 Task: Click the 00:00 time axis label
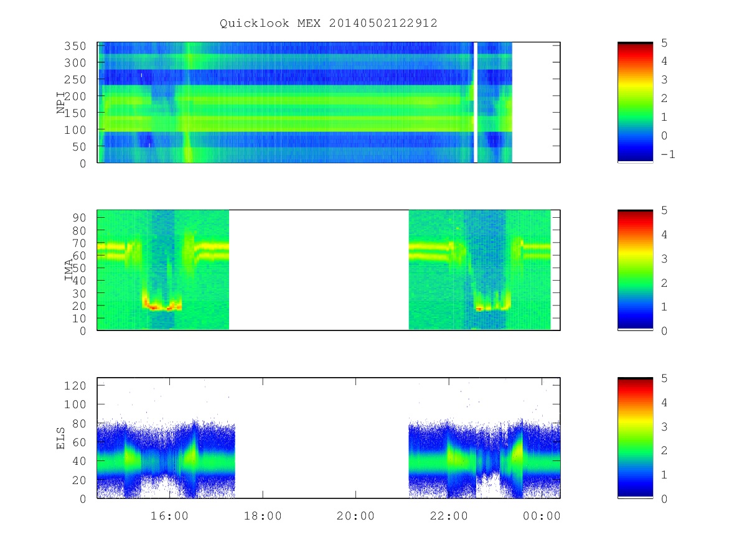542,516
